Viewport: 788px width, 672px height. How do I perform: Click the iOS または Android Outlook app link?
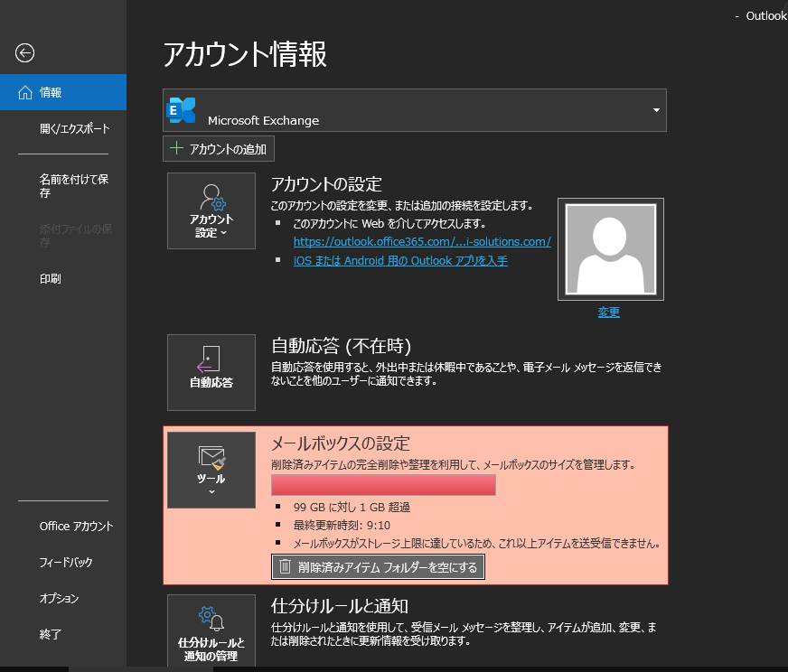(400, 261)
